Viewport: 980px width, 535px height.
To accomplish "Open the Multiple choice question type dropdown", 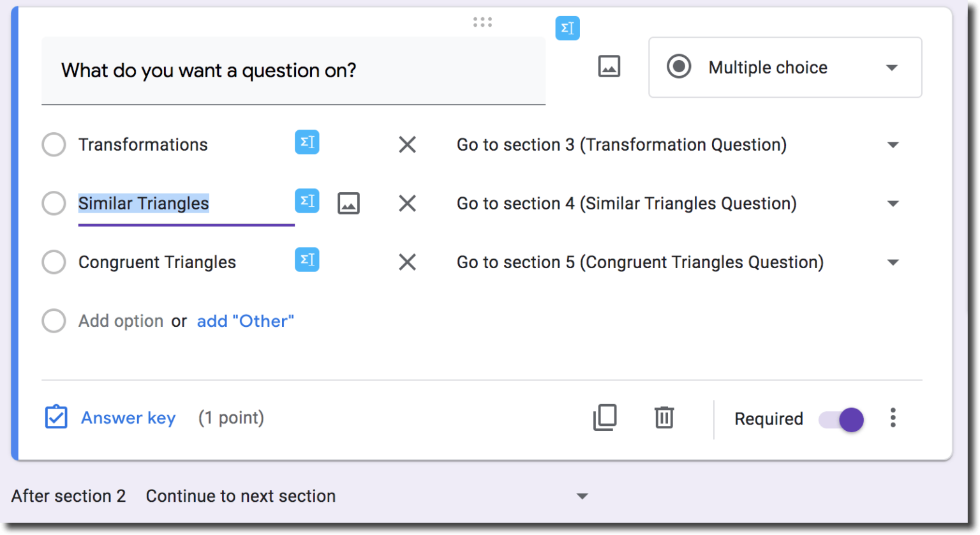I will [785, 67].
